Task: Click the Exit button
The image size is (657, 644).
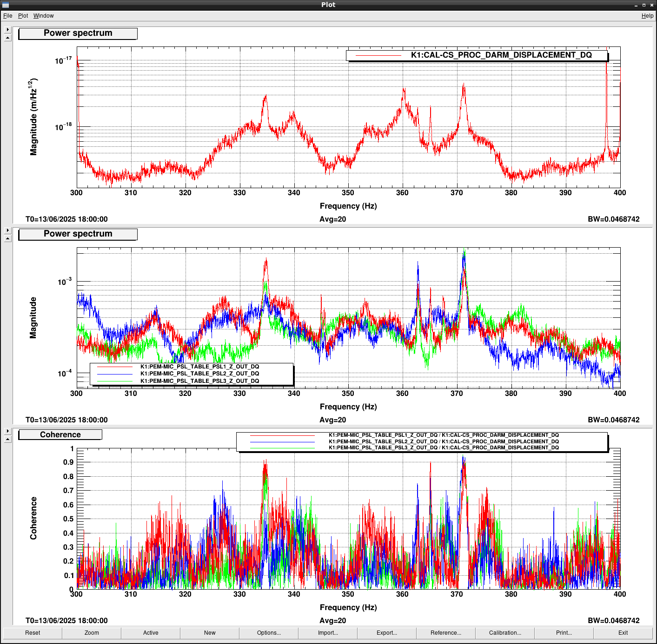Action: [623, 633]
